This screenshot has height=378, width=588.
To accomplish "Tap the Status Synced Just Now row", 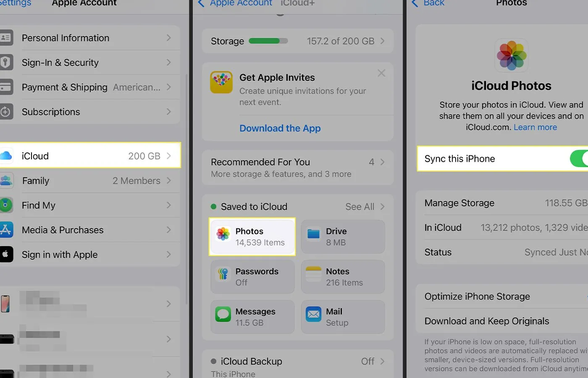I will click(x=502, y=252).
